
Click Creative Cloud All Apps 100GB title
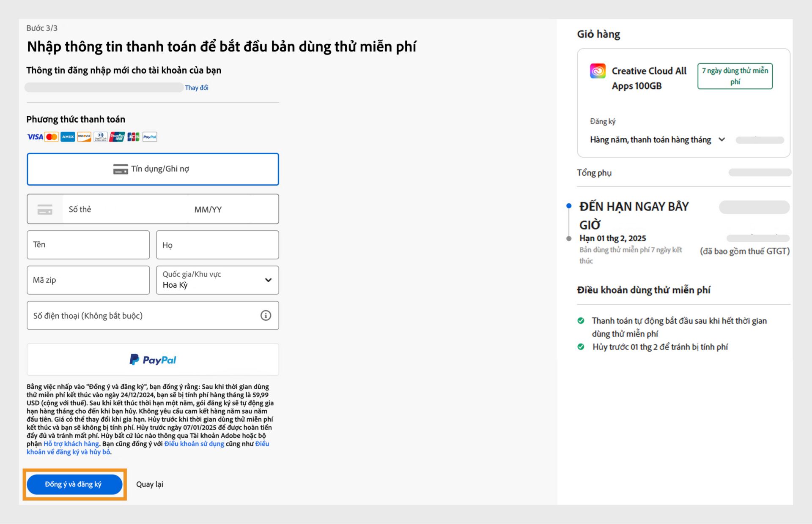click(649, 78)
